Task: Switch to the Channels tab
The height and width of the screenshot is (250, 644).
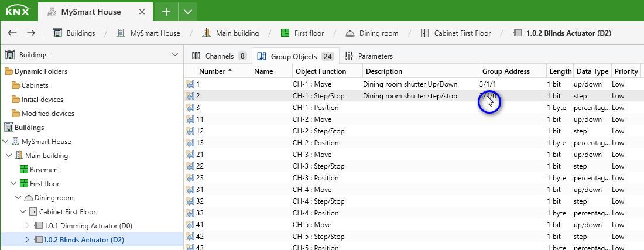Action: pyautogui.click(x=219, y=56)
